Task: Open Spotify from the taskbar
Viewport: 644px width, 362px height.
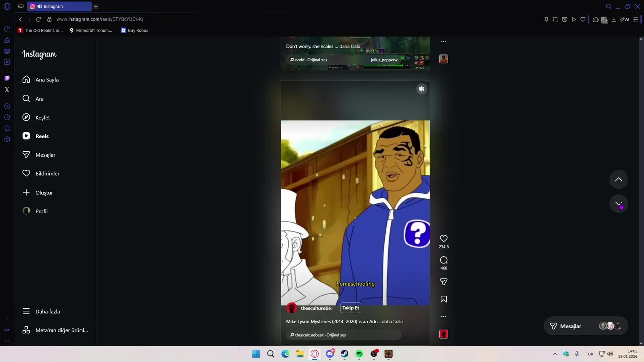Action: point(359,354)
